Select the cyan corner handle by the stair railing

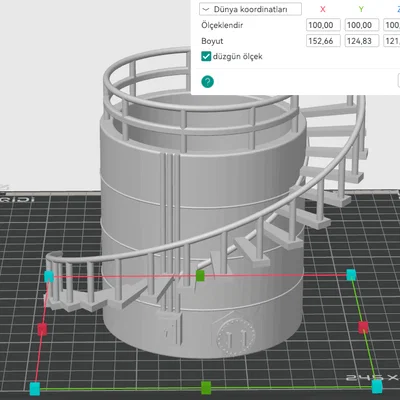pyautogui.click(x=49, y=276)
